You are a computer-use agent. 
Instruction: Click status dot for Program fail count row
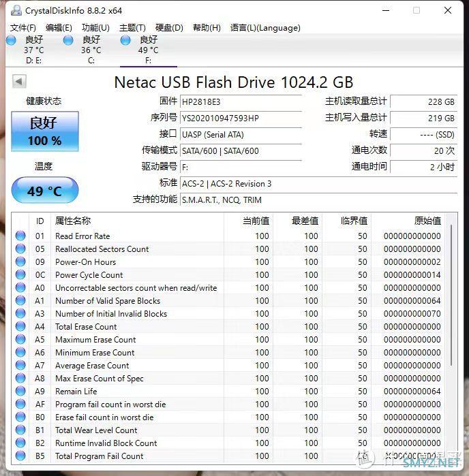[x=20, y=404]
